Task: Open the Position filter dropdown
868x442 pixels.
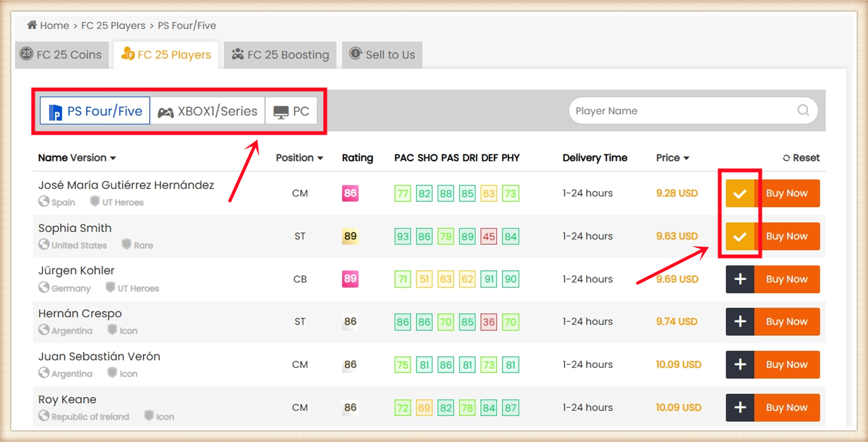Action: click(300, 158)
